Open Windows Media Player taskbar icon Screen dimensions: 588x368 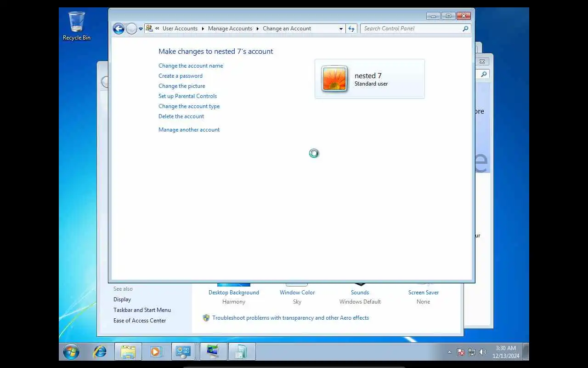pyautogui.click(x=156, y=352)
